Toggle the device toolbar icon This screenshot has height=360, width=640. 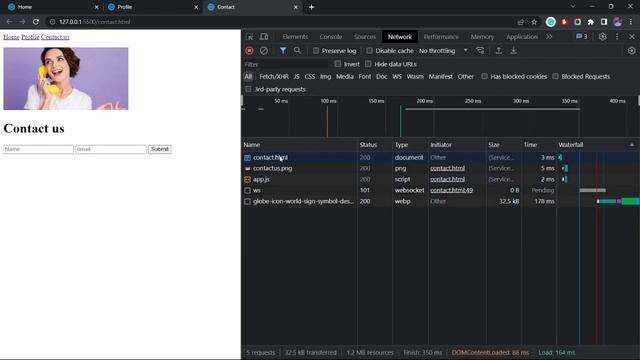(264, 37)
